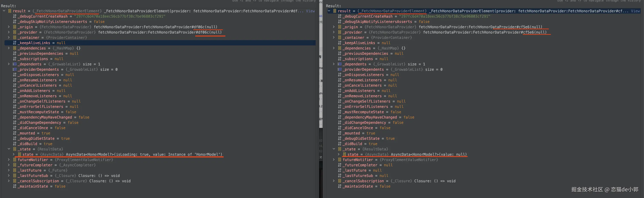Click the field icon of _debugCurrentCreateHash in #df06c panel
The image size is (644, 198).
(x=14, y=16)
